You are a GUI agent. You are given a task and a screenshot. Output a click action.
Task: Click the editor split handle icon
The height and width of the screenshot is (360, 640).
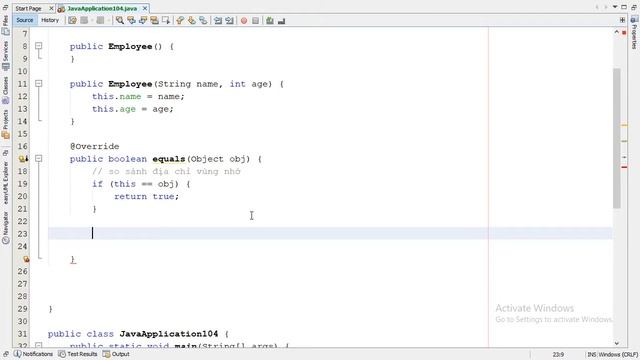(622, 20)
